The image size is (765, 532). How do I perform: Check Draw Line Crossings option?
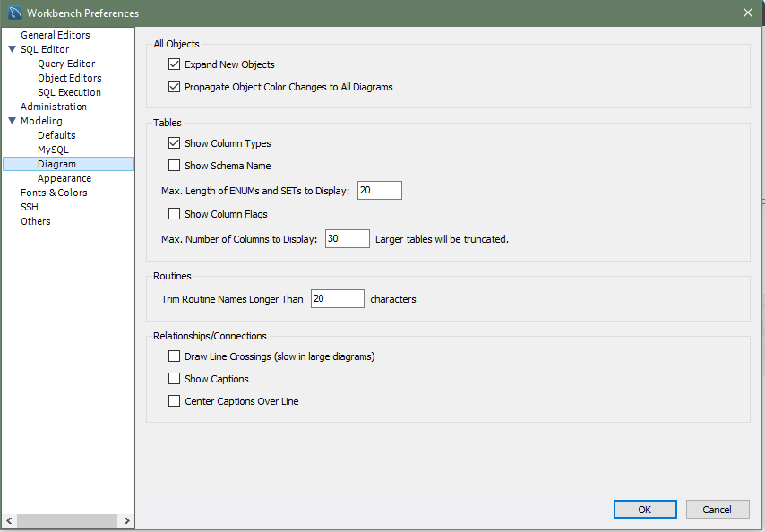pyautogui.click(x=175, y=356)
